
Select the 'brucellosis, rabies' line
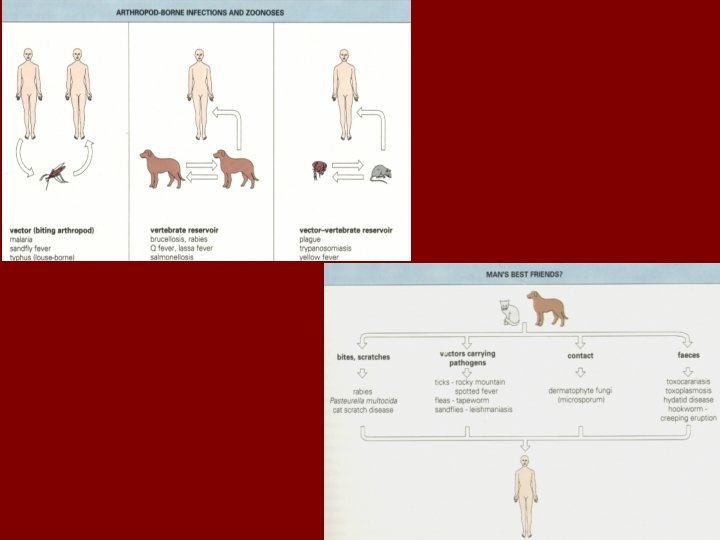(179, 239)
